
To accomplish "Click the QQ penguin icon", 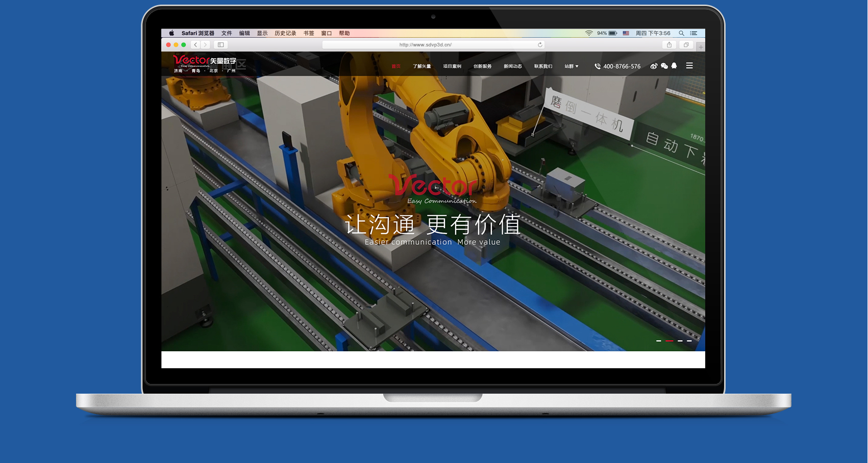I will point(674,66).
